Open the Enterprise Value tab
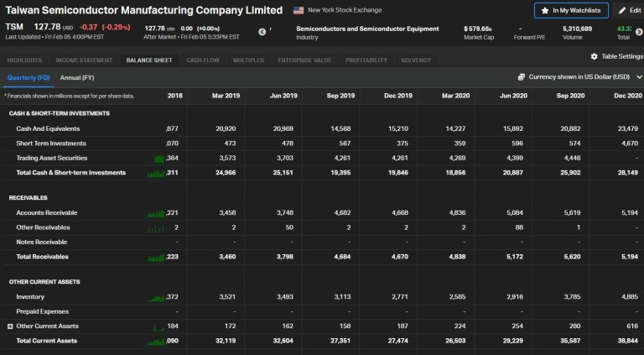The image size is (644, 355). click(304, 60)
